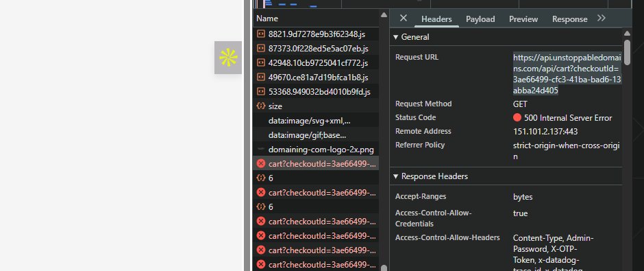The image size is (644, 271).
Task: Click the Access-Control-Allow-Headers header name
Action: [447, 237]
